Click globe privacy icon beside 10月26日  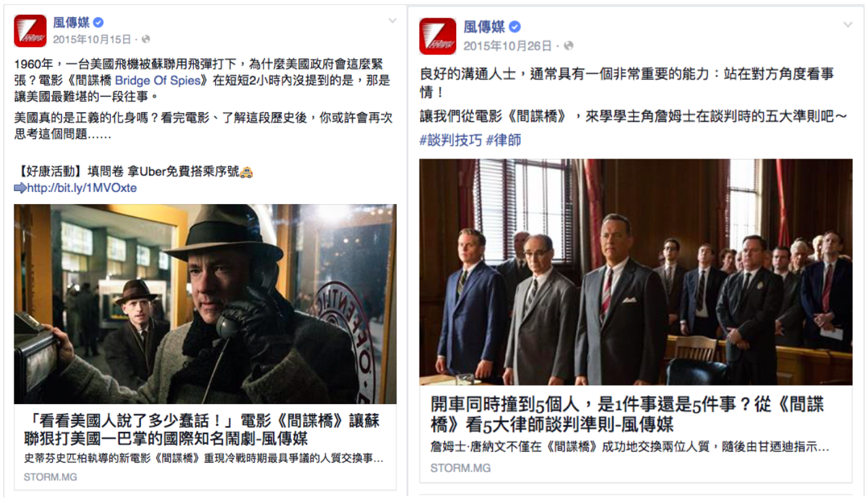(568, 46)
